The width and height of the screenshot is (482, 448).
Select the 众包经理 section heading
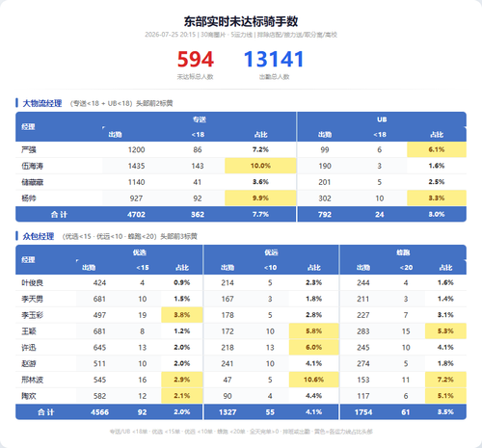(39, 236)
